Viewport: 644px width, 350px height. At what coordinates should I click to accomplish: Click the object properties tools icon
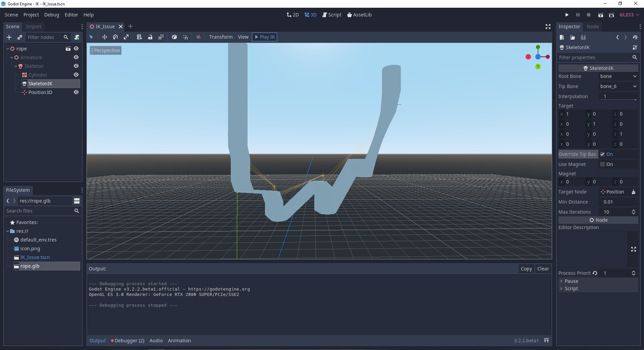635,47
